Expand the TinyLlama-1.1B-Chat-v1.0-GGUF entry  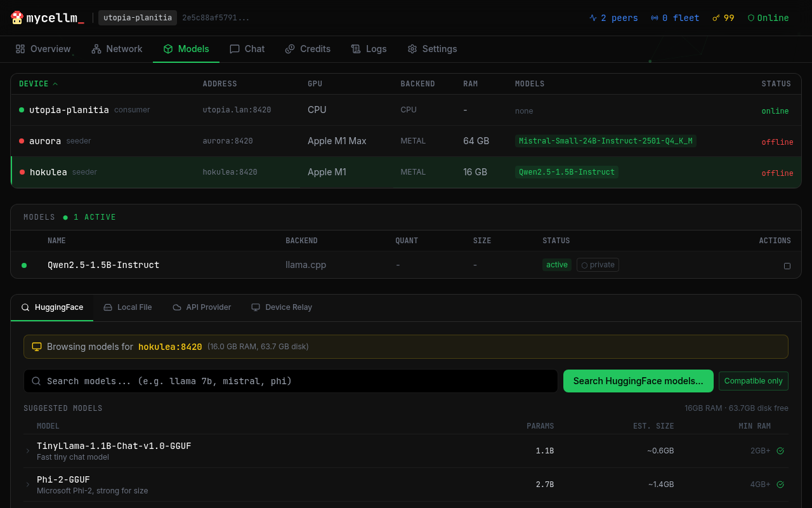click(27, 450)
